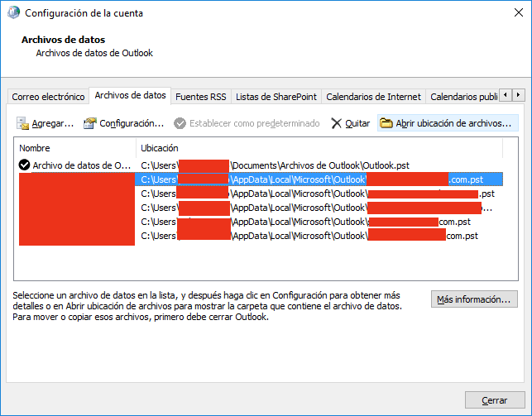Sort by the Ubicación column header
Viewport: 532px width, 416px height.
point(319,148)
